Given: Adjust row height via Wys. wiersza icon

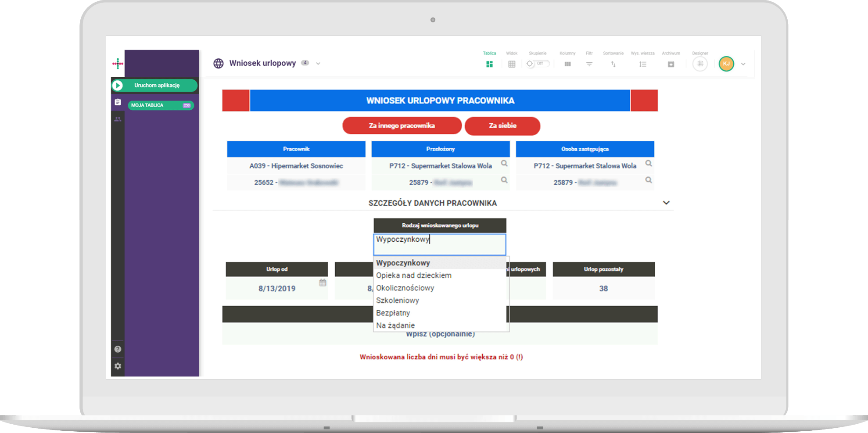Looking at the screenshot, I should tap(642, 64).
